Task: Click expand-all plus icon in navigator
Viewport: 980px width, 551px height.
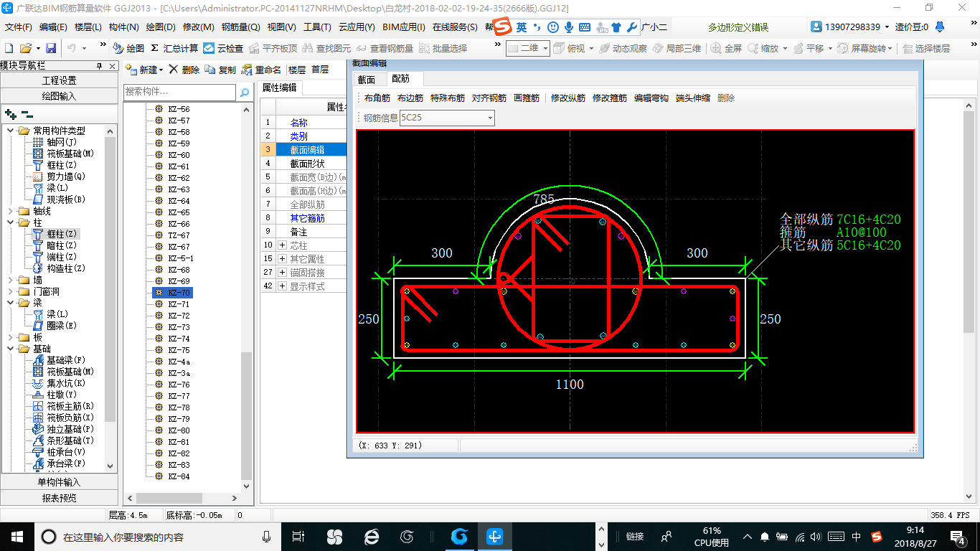Action: [x=11, y=114]
